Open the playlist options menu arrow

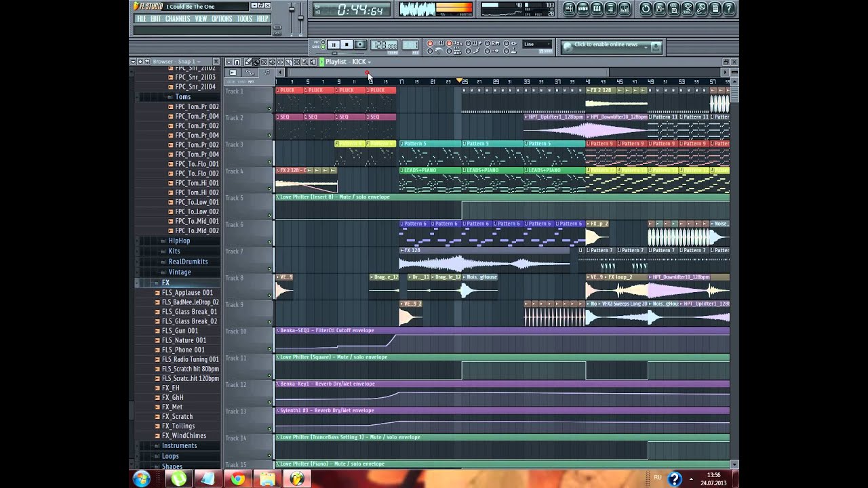229,62
